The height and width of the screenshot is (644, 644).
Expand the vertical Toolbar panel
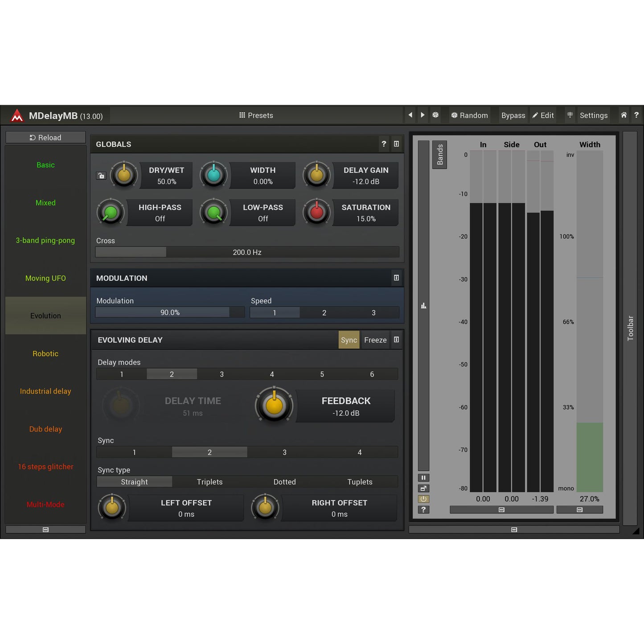[x=630, y=328]
